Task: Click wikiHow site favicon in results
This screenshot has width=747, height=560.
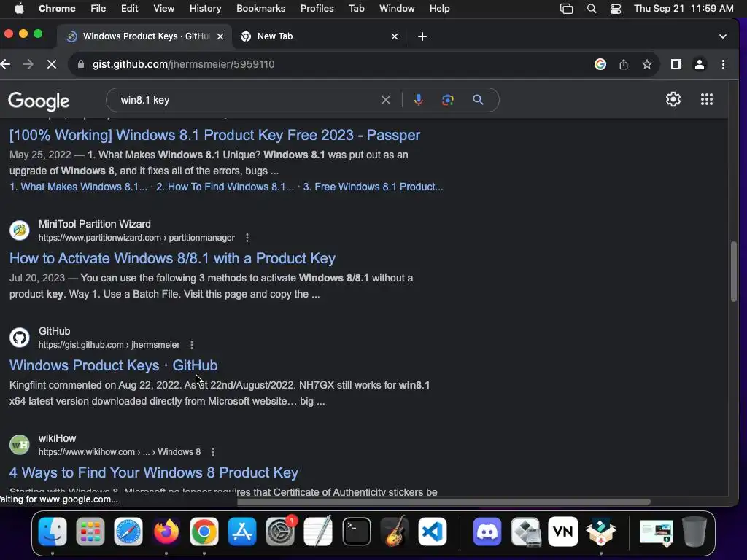Action: point(20,445)
